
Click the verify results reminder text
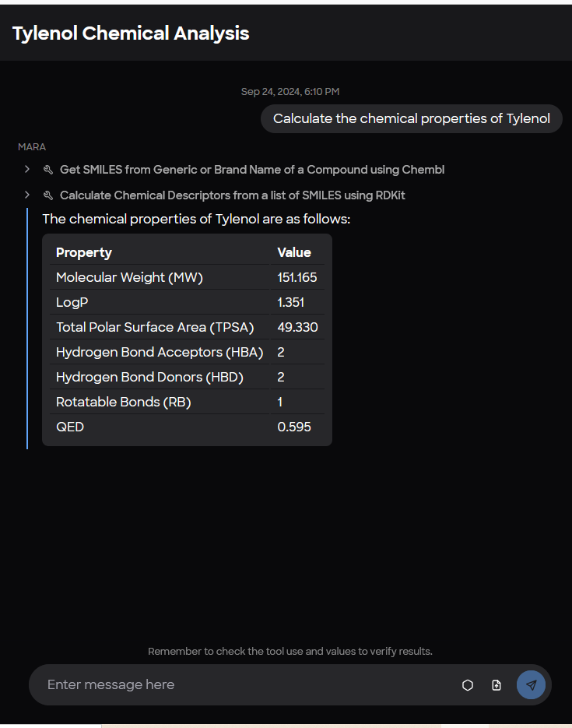(290, 651)
